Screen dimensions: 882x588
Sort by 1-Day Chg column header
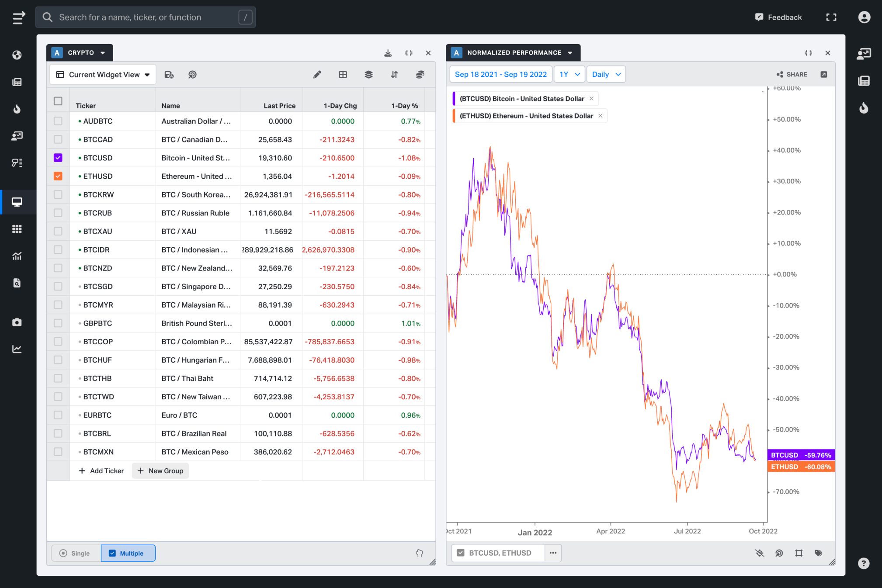(x=340, y=106)
